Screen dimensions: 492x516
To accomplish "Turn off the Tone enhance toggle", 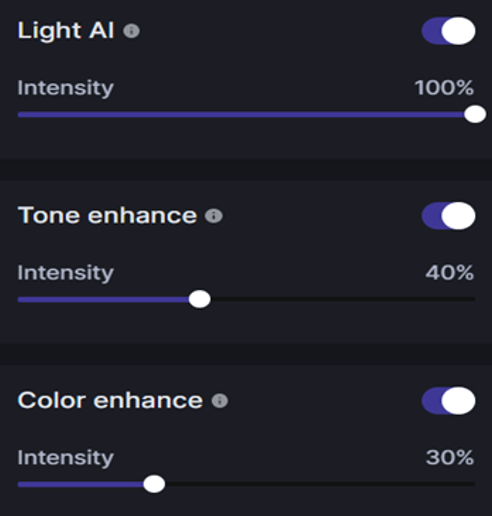I will pos(448,216).
